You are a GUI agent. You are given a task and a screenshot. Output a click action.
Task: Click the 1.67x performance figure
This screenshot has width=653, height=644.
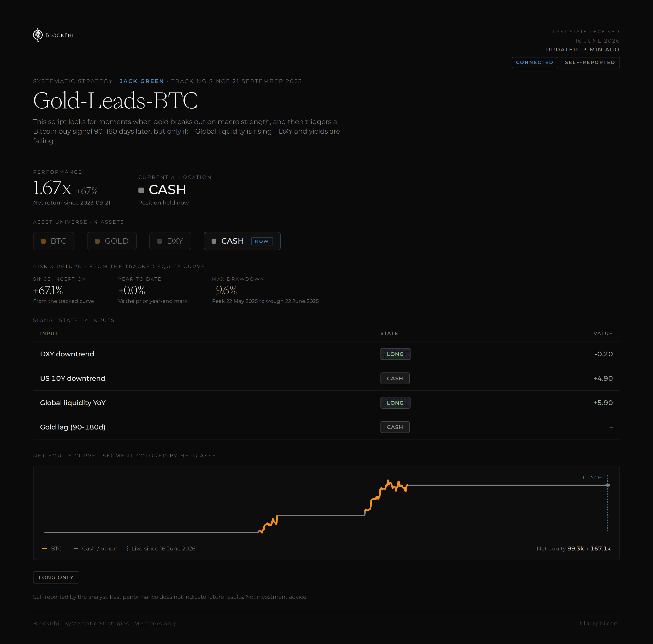[x=52, y=188]
